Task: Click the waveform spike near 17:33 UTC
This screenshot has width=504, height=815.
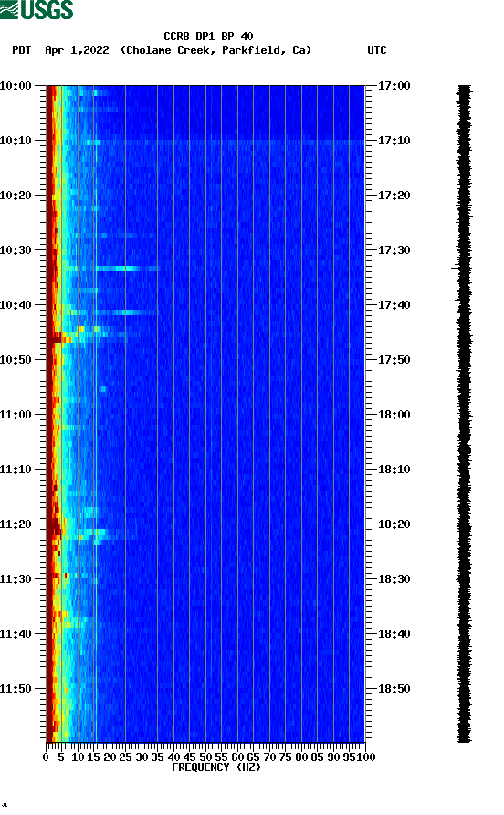Action: pyautogui.click(x=456, y=268)
